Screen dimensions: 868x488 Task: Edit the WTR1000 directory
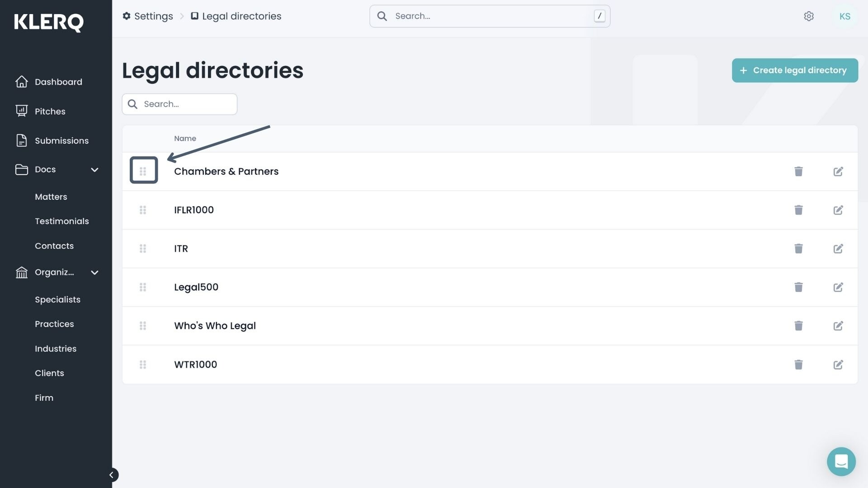click(838, 365)
